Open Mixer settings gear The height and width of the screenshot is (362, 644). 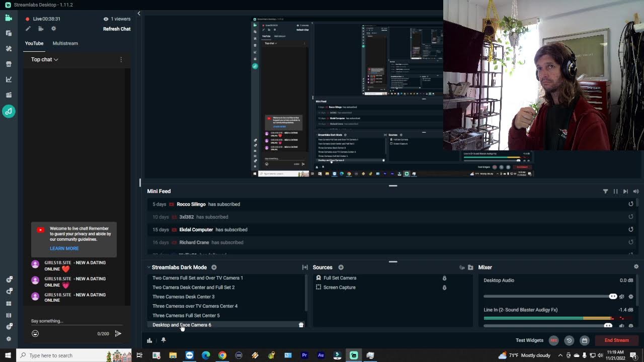[636, 267]
